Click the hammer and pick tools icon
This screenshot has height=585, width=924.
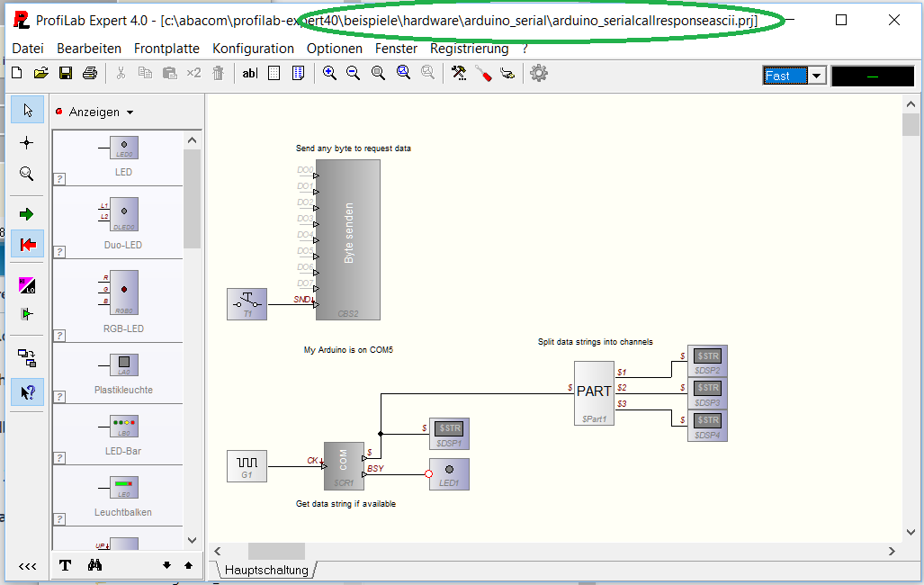pyautogui.click(x=459, y=73)
